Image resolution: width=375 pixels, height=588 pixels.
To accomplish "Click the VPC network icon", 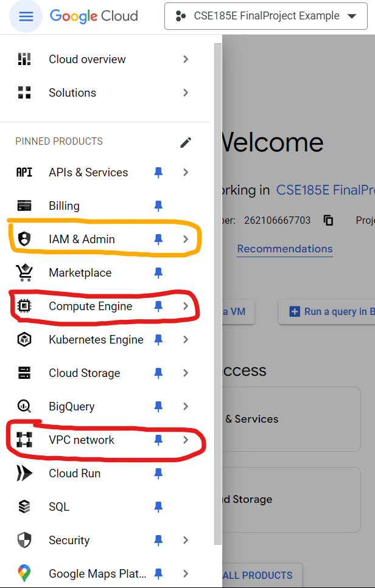I will (24, 440).
